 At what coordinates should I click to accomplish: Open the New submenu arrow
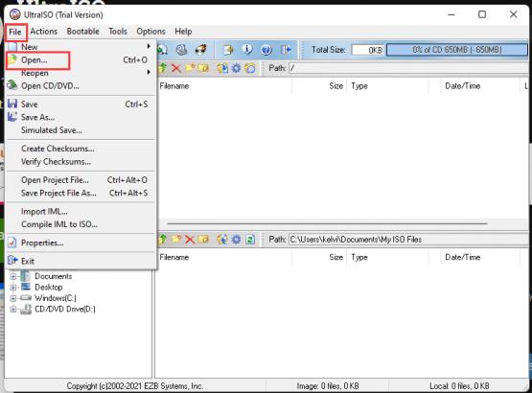[x=149, y=46]
